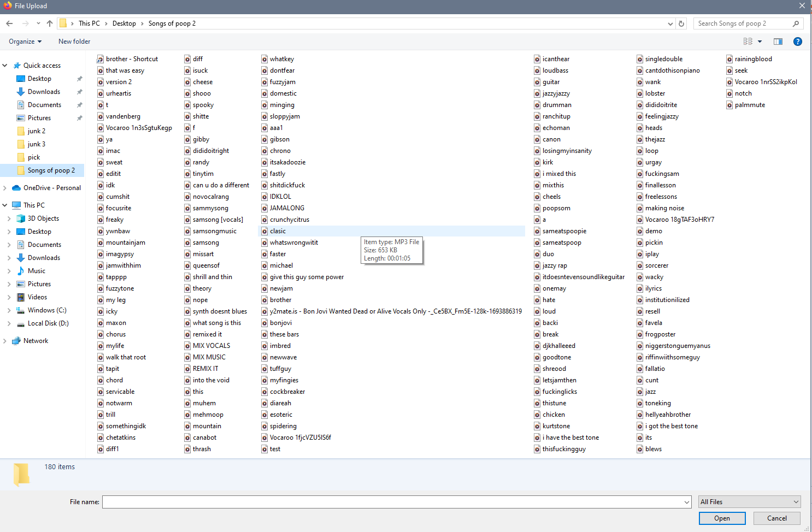Select the file named frogposter

pos(660,334)
